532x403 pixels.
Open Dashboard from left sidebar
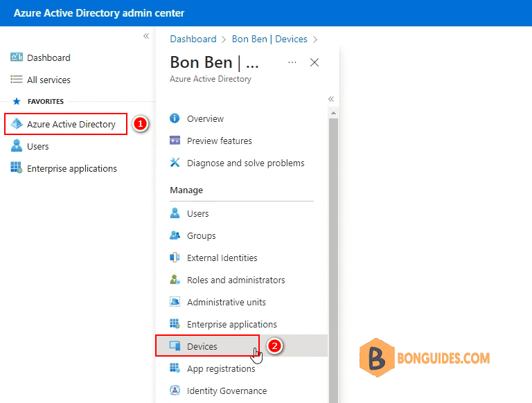coord(48,57)
